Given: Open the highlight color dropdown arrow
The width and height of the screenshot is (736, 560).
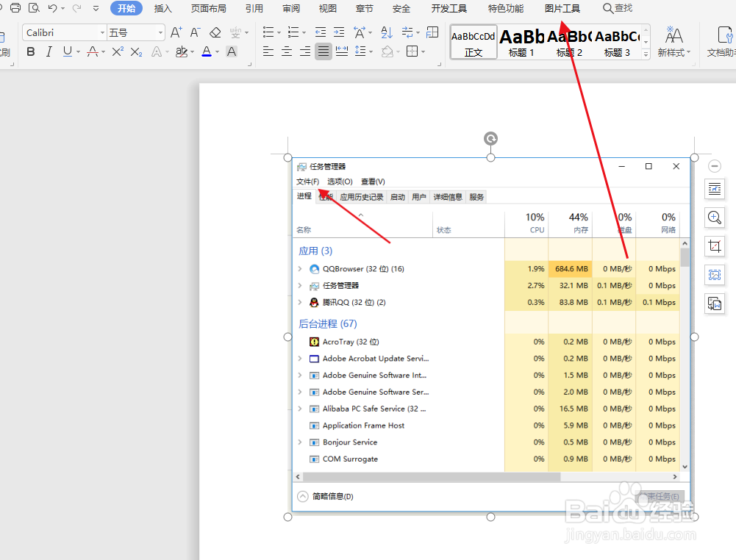Looking at the screenshot, I should (x=192, y=52).
